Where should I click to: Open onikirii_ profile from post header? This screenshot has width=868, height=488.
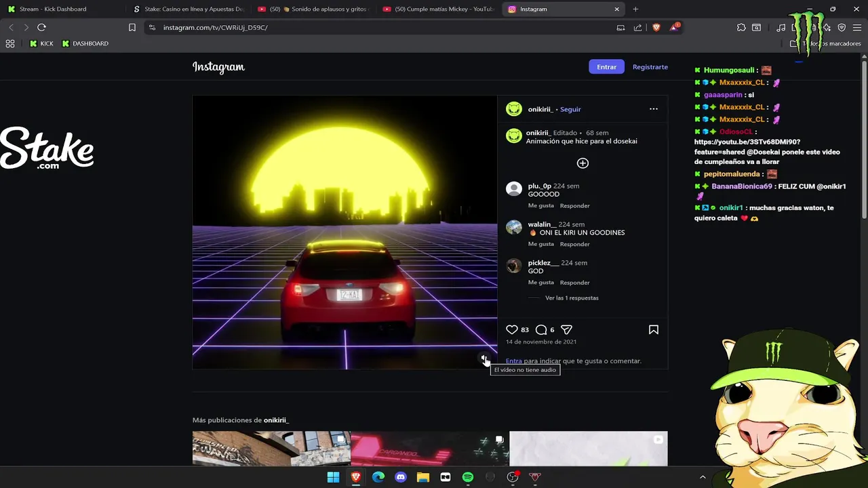pos(540,109)
